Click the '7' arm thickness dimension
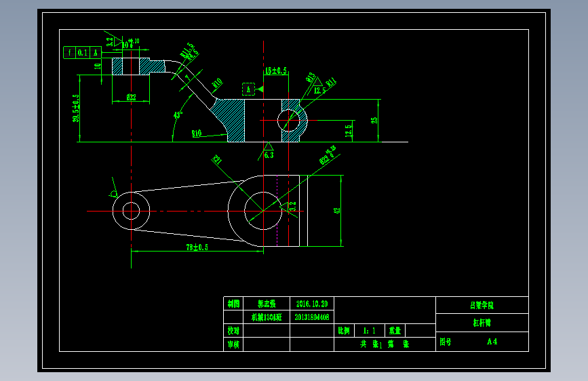This screenshot has width=588, height=381. [x=187, y=78]
